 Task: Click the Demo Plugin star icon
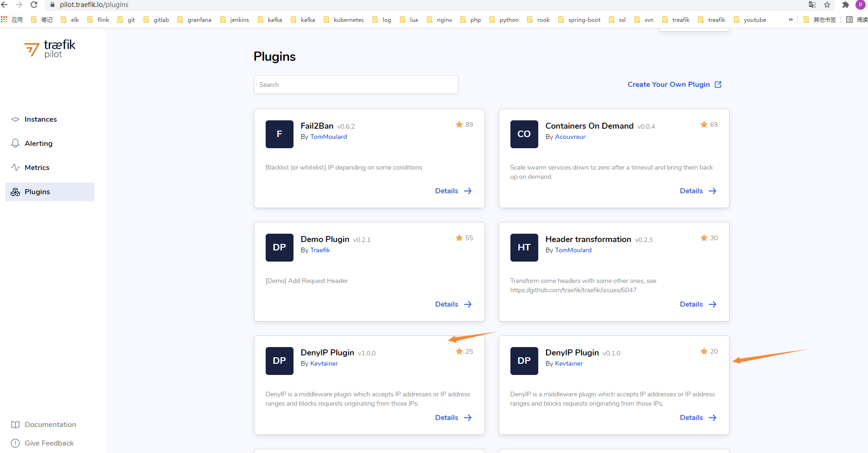459,238
